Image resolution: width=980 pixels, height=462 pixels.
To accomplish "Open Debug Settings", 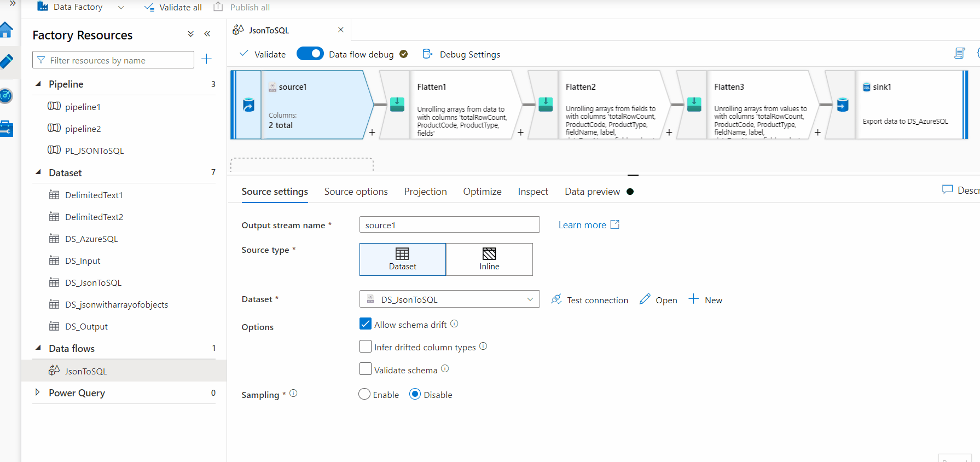I will (461, 54).
